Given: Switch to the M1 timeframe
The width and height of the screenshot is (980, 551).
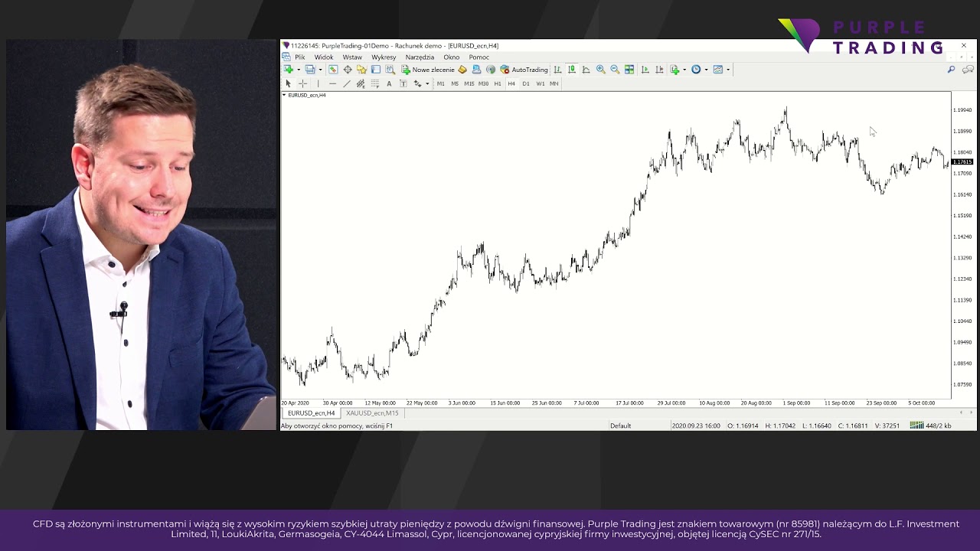Looking at the screenshot, I should click(440, 83).
